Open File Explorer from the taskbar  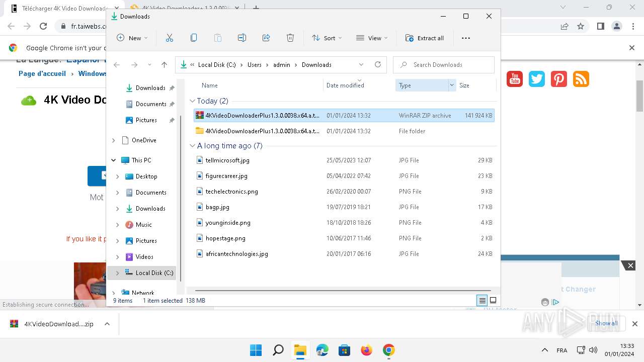pos(300,350)
